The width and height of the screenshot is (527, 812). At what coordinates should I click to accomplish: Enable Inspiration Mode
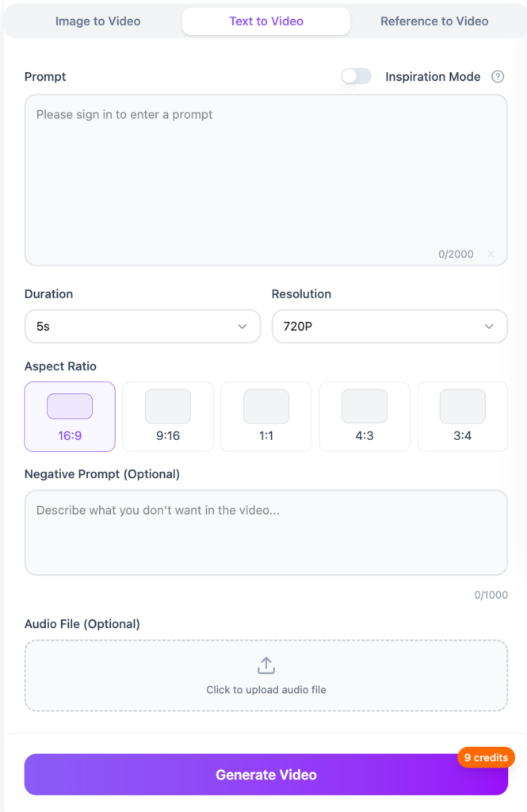(356, 76)
